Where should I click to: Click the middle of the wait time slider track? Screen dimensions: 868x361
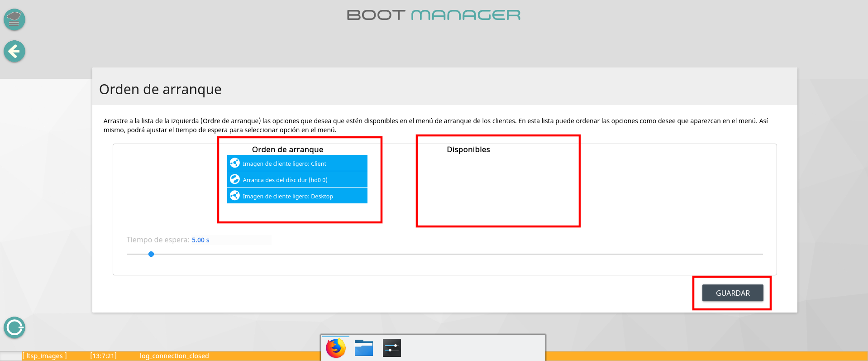[x=445, y=254]
